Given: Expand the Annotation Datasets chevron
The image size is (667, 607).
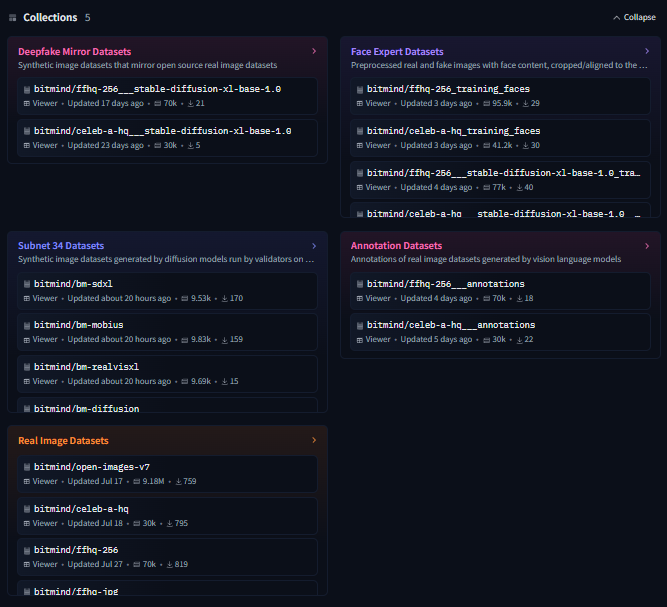Looking at the screenshot, I should [x=647, y=246].
